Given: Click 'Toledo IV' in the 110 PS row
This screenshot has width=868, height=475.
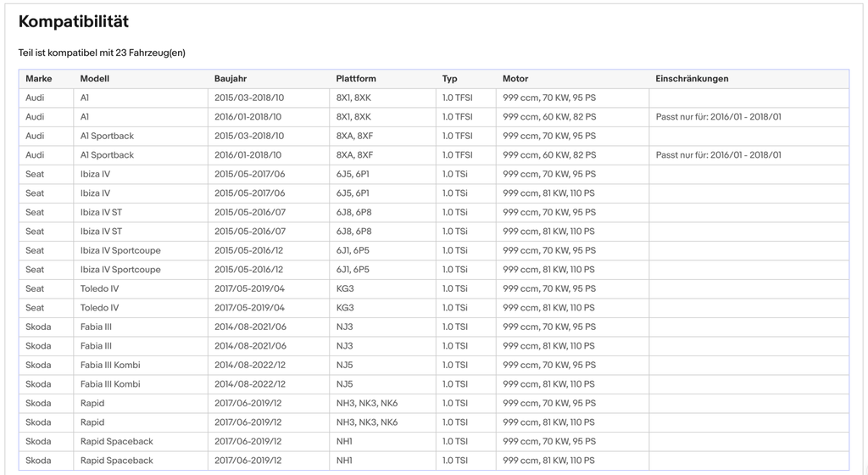Looking at the screenshot, I should pos(100,308).
